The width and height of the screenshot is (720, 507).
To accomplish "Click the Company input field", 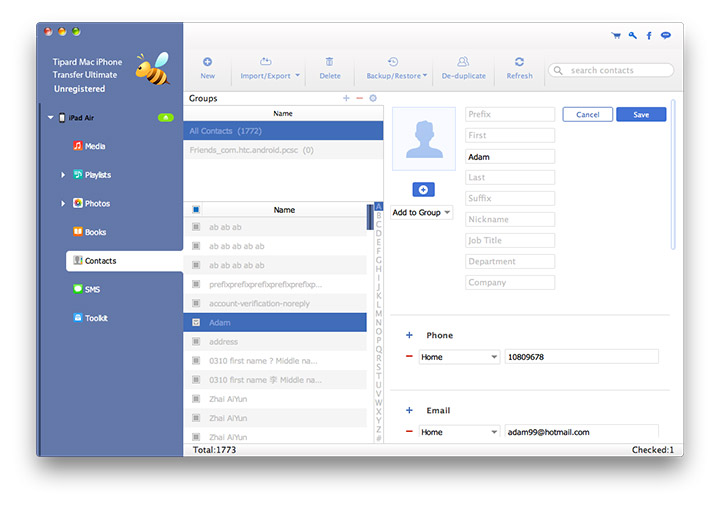I will (x=510, y=282).
